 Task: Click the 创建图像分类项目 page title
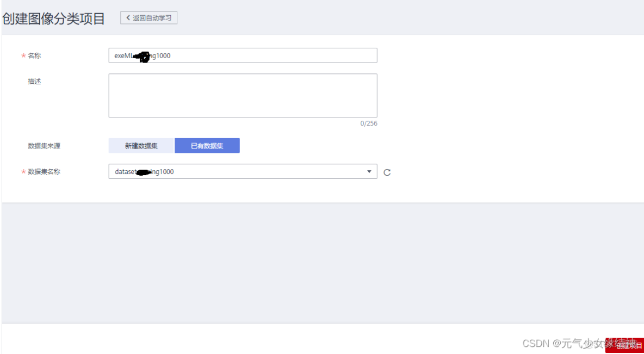click(53, 18)
